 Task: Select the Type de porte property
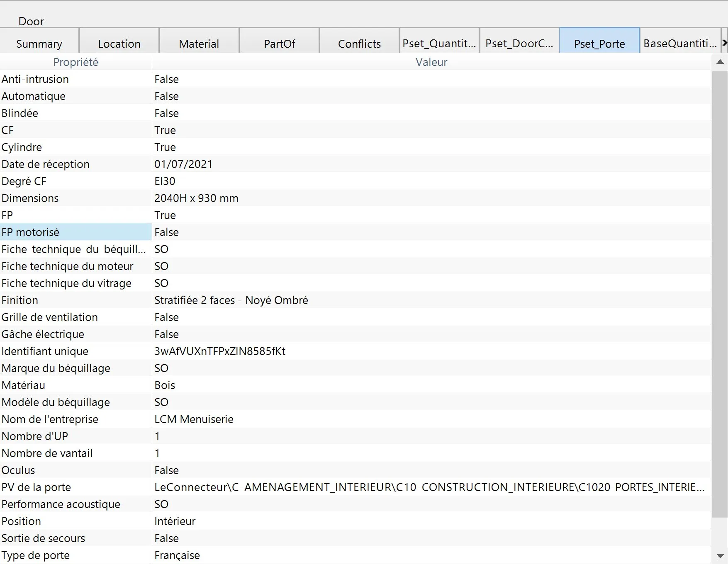pyautogui.click(x=76, y=555)
